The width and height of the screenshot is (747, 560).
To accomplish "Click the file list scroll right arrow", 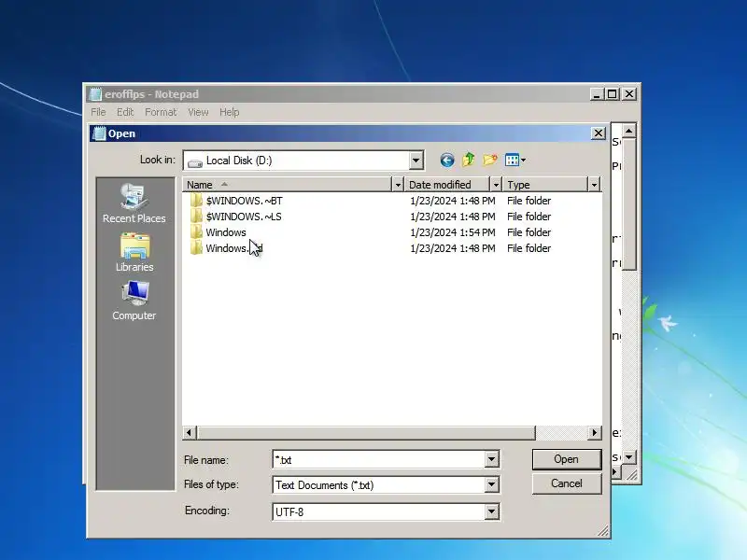I will pyautogui.click(x=594, y=433).
